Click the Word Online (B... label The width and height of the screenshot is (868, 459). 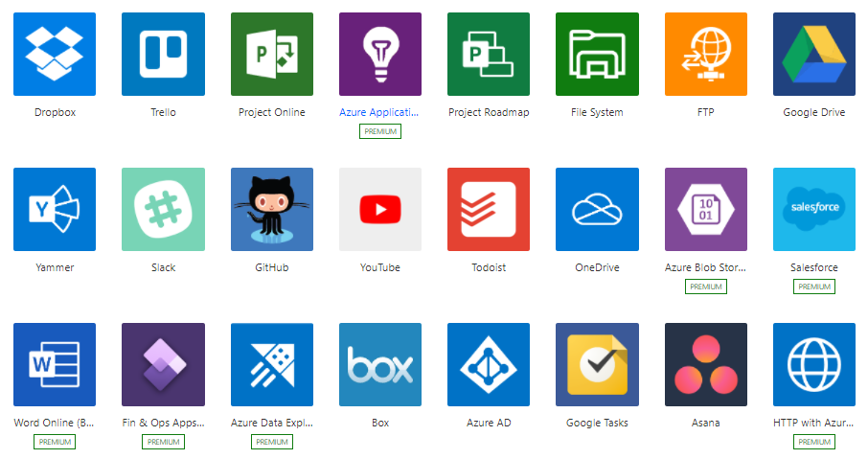click(55, 423)
